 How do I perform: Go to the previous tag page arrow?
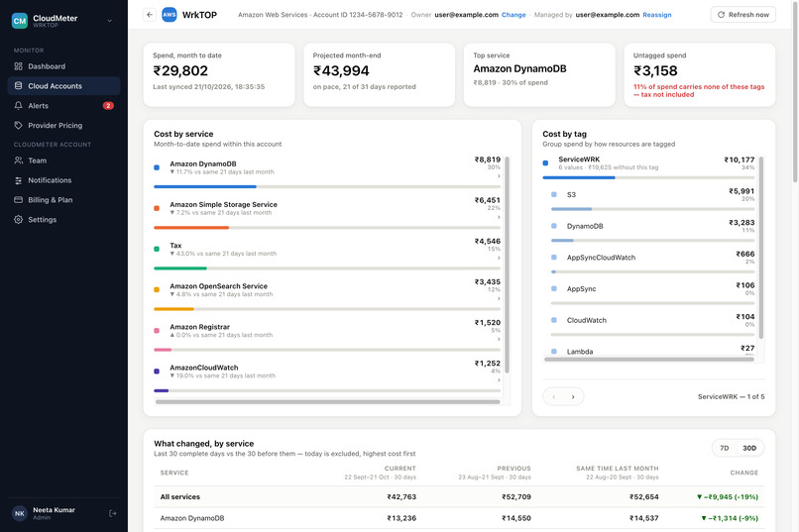coord(554,396)
